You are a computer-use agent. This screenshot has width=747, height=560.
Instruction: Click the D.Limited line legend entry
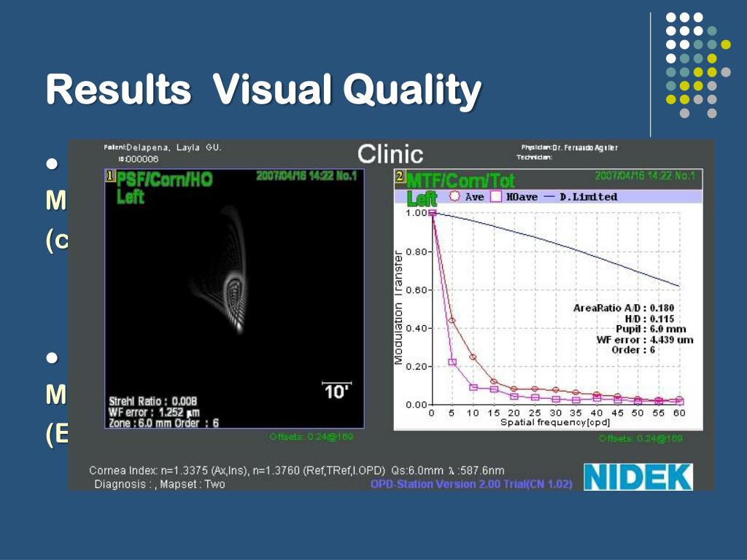coord(581,197)
